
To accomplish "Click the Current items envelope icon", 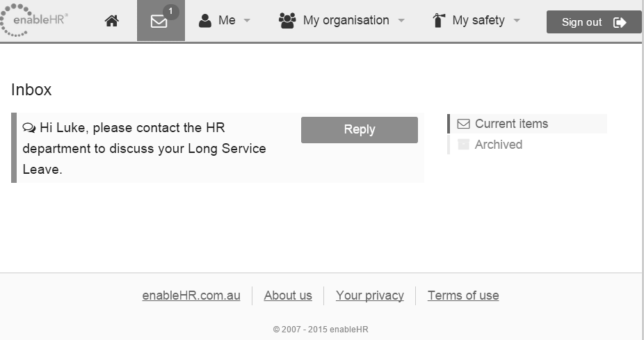I will tap(463, 124).
